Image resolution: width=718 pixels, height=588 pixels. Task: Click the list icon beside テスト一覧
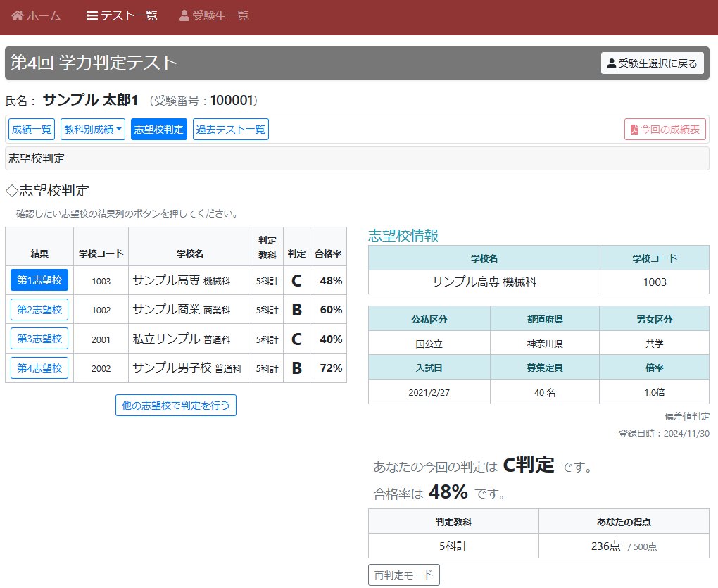tap(92, 16)
